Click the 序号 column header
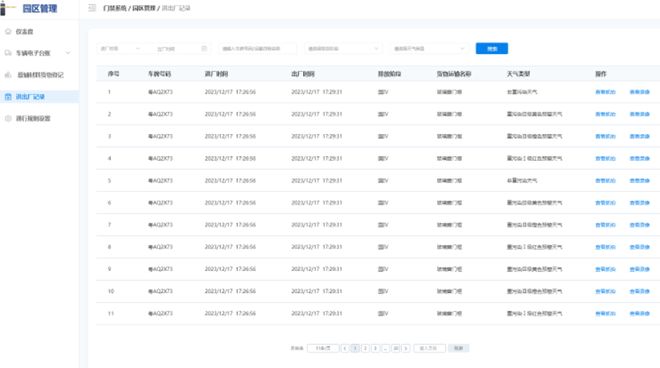 coord(113,74)
